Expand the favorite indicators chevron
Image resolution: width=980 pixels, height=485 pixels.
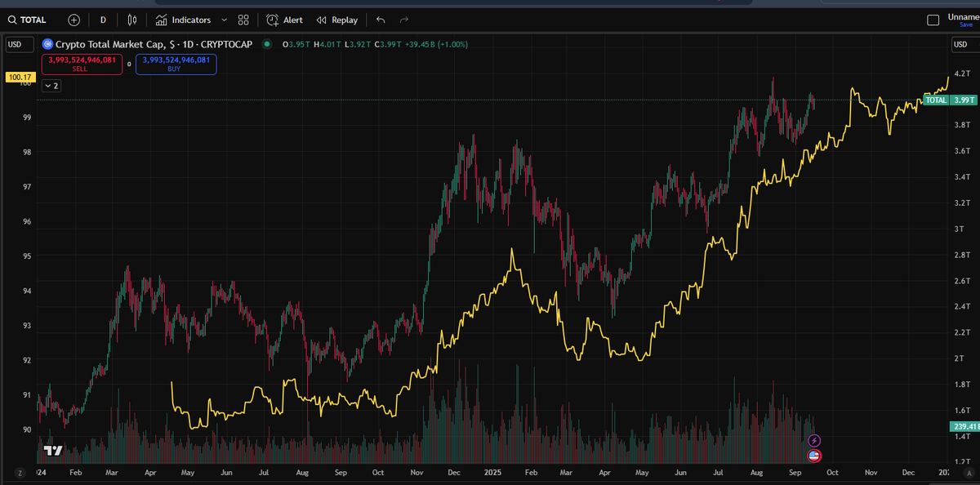[224, 20]
